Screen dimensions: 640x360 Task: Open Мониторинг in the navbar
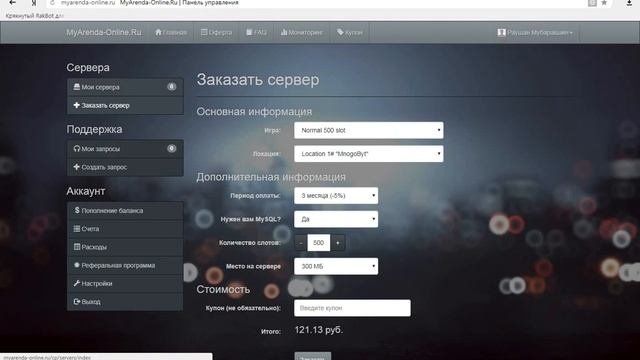pyautogui.click(x=302, y=32)
